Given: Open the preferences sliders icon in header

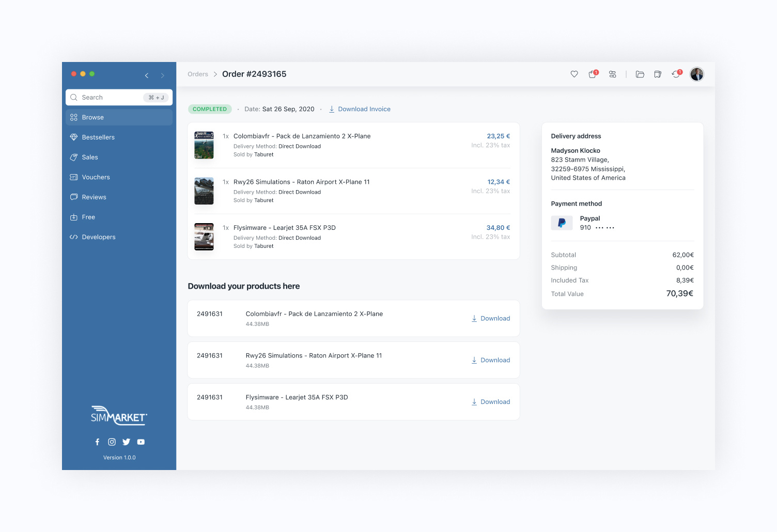Looking at the screenshot, I should (x=613, y=74).
